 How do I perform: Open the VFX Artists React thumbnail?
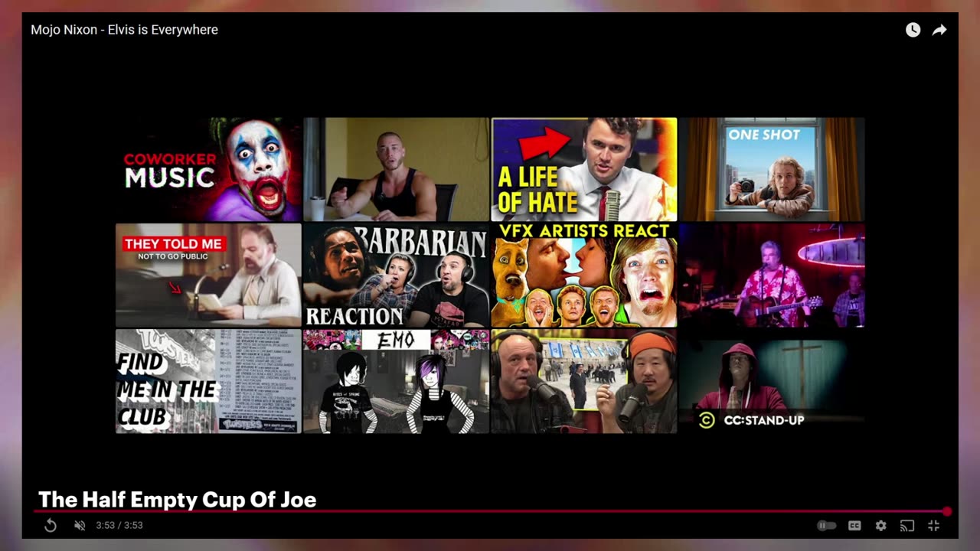click(584, 275)
